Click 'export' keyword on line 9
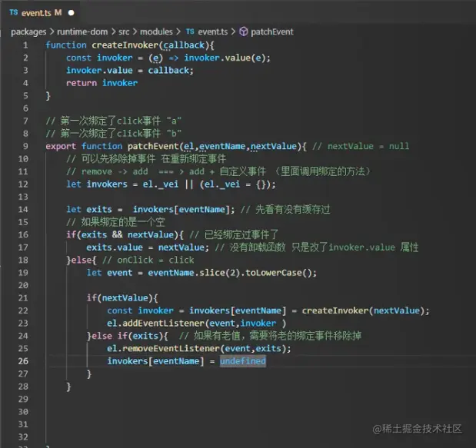Viewport: 476px width, 448px height. click(x=61, y=146)
